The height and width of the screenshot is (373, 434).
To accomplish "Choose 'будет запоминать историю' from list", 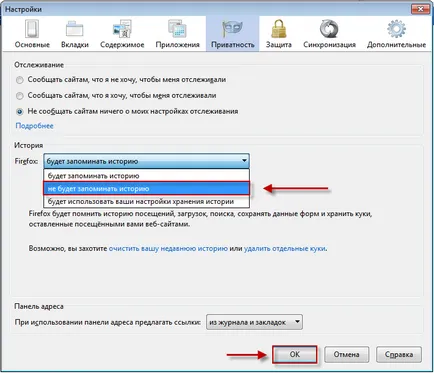I will (x=146, y=176).
